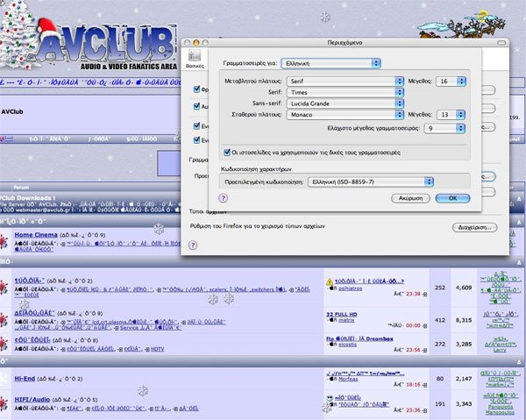The width and height of the screenshot is (526, 420).
Task: Click last-post arrow icon next to 23:56
Action: coord(424,350)
